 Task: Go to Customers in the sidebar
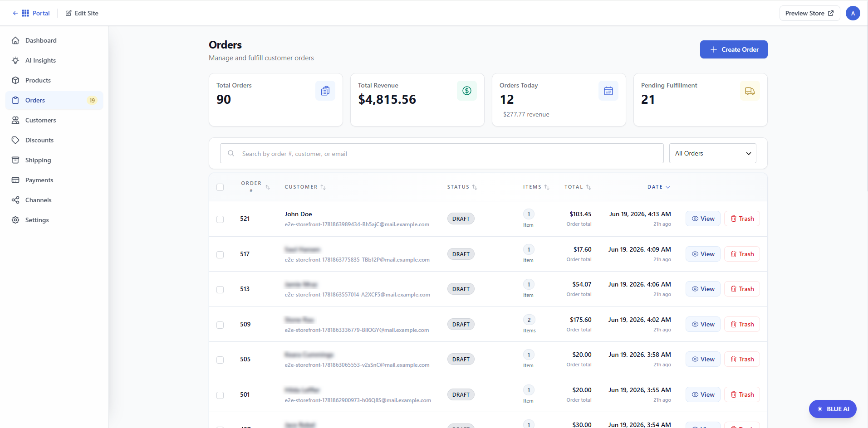54,120
